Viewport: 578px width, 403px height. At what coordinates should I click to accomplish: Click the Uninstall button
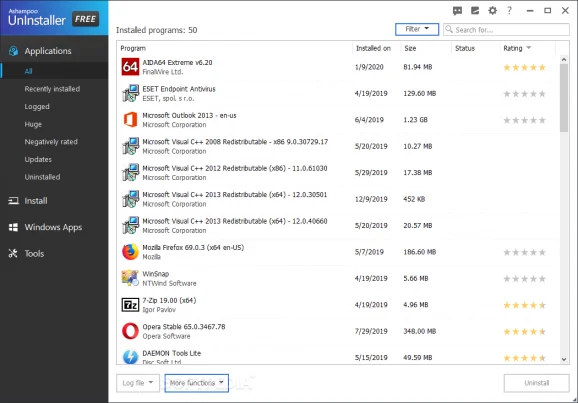point(537,383)
